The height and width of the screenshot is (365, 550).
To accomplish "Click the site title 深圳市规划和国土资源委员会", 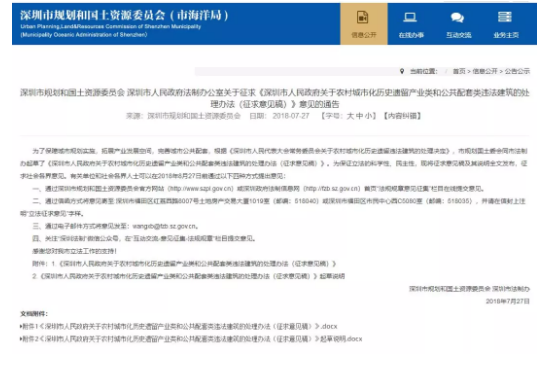I will tap(125, 15).
